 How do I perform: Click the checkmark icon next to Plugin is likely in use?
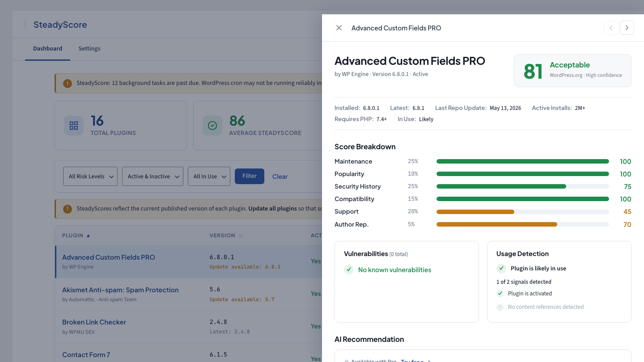pos(501,268)
